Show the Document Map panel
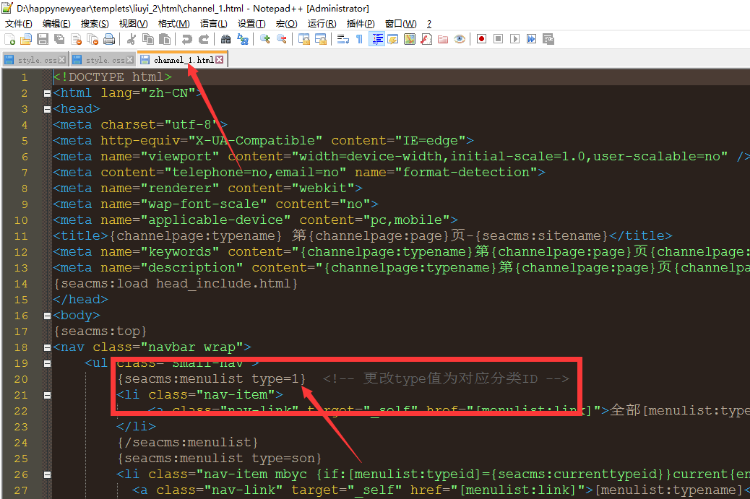The width and height of the screenshot is (750, 499). click(x=410, y=39)
